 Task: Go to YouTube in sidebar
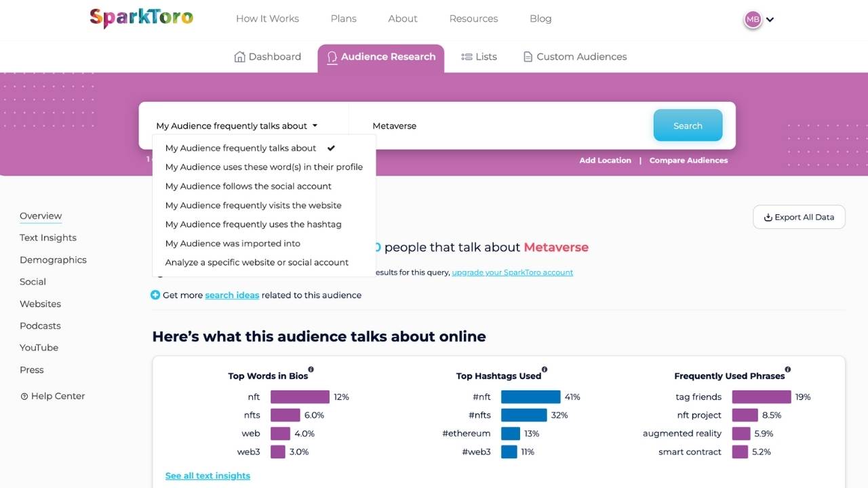39,348
